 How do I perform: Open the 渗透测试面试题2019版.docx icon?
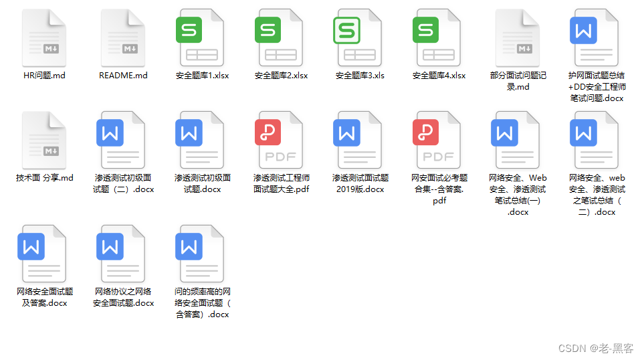coord(358,140)
